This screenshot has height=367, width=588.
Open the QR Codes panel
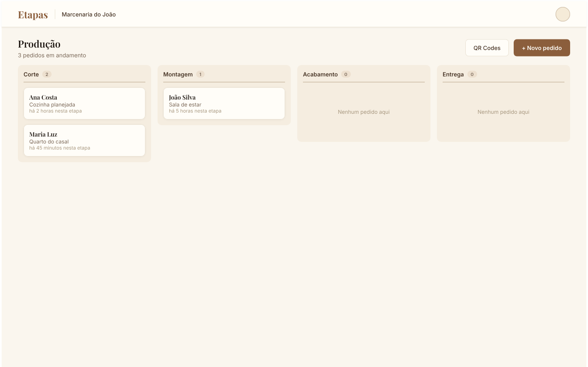point(487,48)
